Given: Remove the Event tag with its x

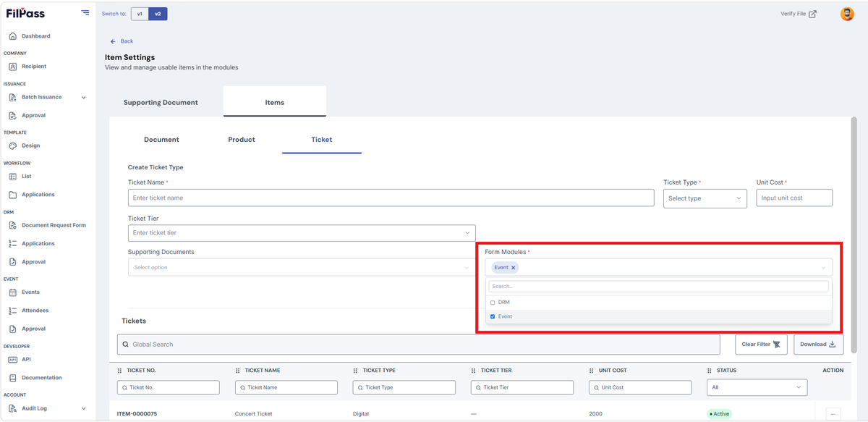Looking at the screenshot, I should point(514,268).
